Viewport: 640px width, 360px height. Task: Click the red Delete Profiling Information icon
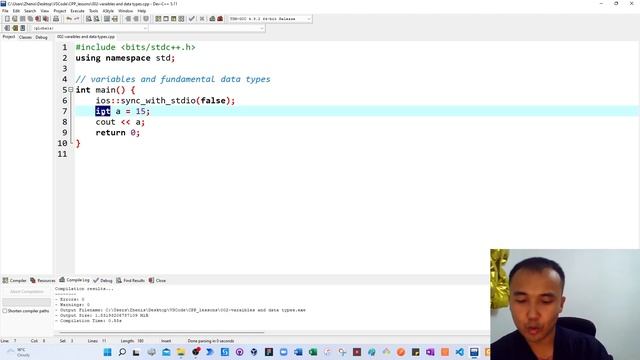[x=220, y=19]
